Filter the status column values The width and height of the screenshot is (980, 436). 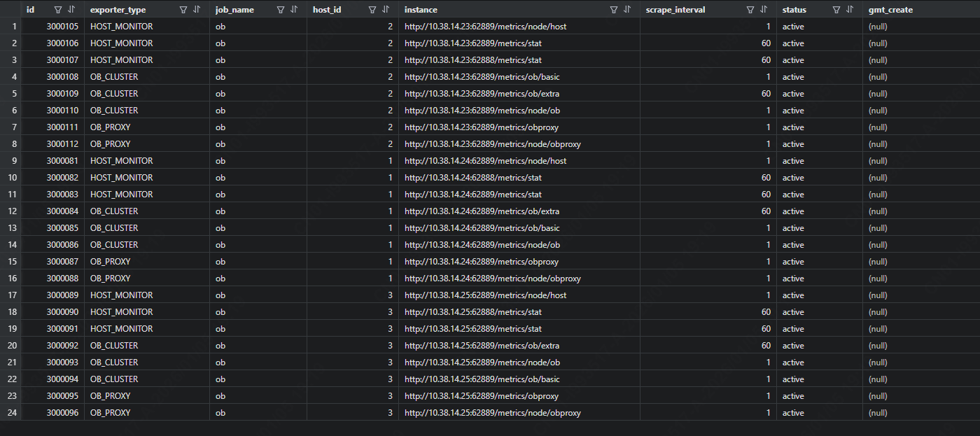[x=836, y=10]
